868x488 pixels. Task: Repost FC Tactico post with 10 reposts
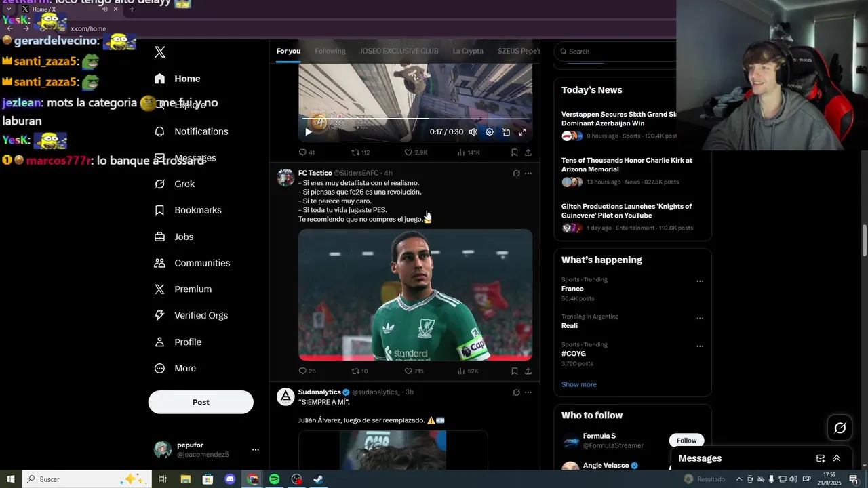click(359, 371)
